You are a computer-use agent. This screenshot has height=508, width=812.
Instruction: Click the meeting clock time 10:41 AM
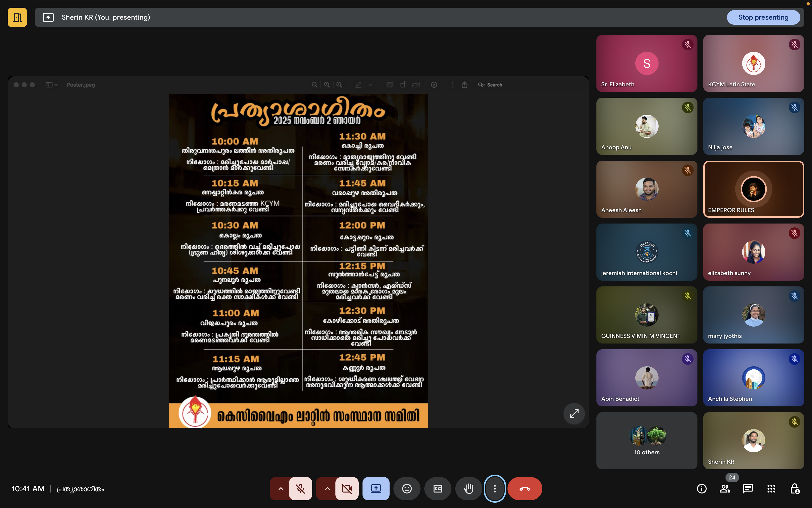(28, 488)
